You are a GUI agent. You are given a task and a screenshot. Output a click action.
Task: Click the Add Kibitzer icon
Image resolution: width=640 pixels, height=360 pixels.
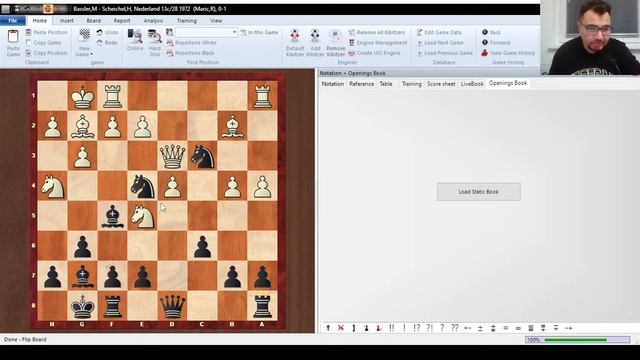[315, 36]
